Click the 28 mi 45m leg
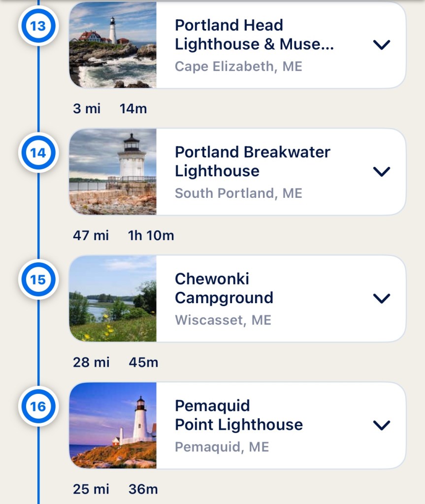This screenshot has height=504, width=425. point(115,362)
